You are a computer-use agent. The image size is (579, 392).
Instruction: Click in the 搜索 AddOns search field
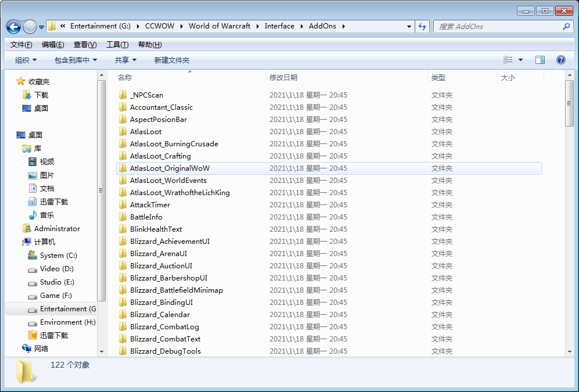click(497, 27)
